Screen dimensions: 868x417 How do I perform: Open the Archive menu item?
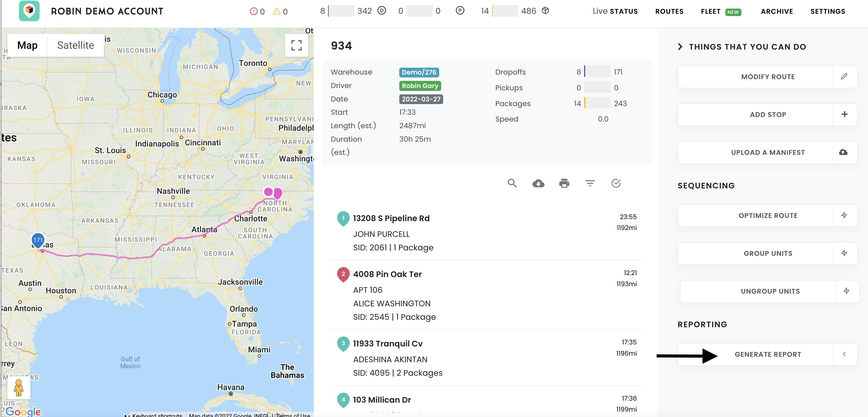click(776, 11)
